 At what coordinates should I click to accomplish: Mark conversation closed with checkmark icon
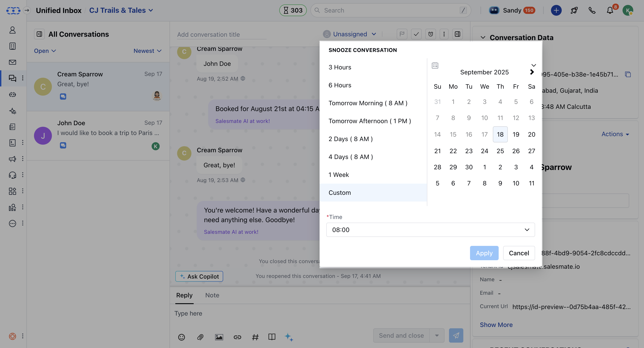(416, 34)
